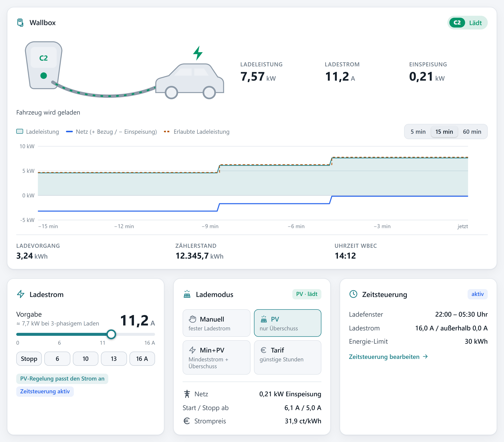Click the 0,21 kW Einspeisung Netz value
The height and width of the screenshot is (442, 504).
pos(290,394)
